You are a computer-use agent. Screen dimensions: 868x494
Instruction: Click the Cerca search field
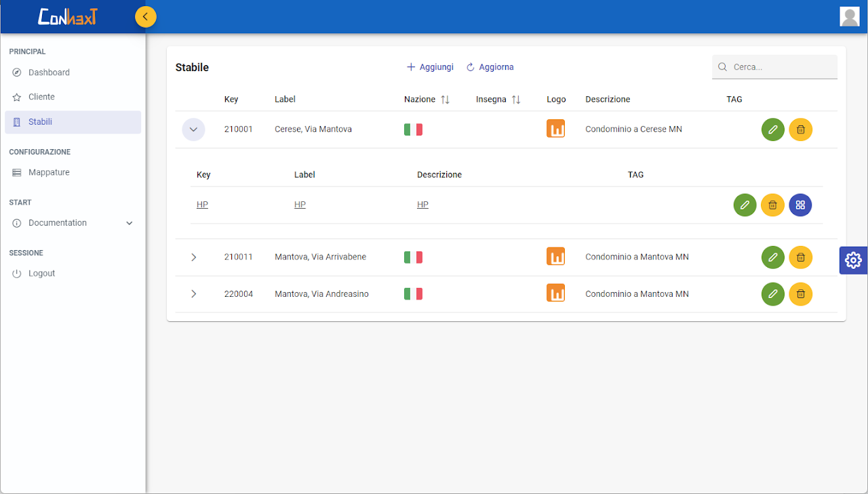[x=781, y=67]
